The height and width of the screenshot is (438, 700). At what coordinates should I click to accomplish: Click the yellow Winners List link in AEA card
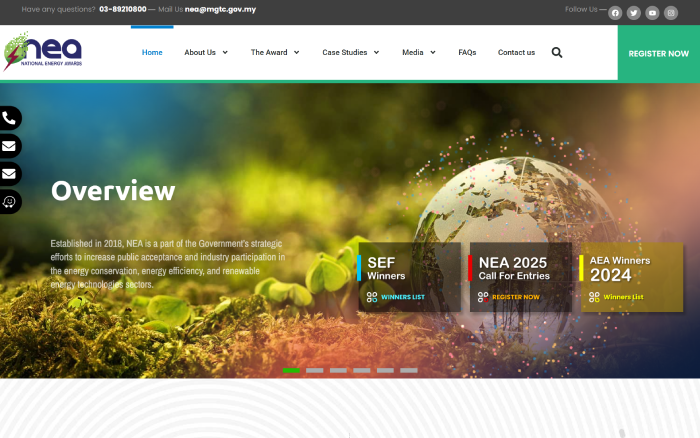[623, 297]
